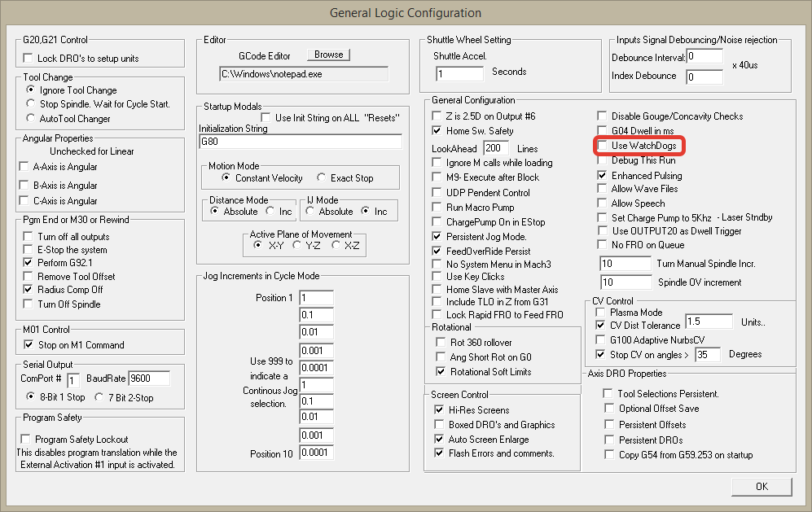Check M9 Execute after Block
This screenshot has height=512, width=812.
(x=437, y=177)
